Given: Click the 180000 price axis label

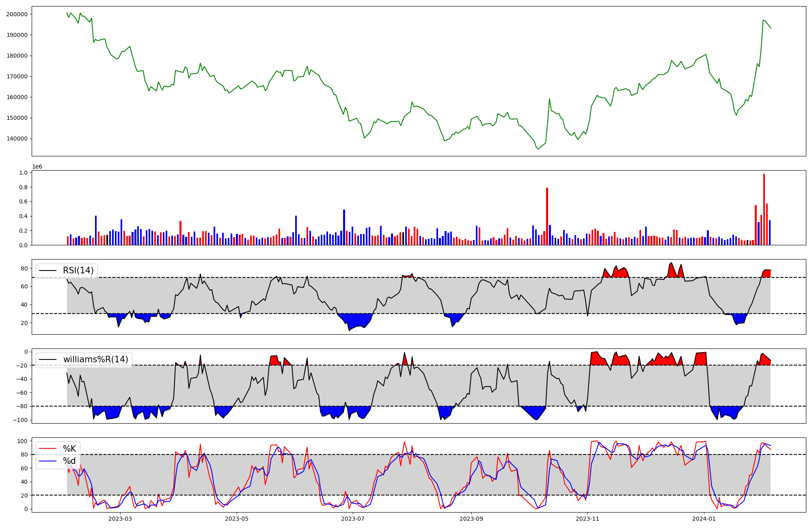Looking at the screenshot, I should tap(17, 56).
